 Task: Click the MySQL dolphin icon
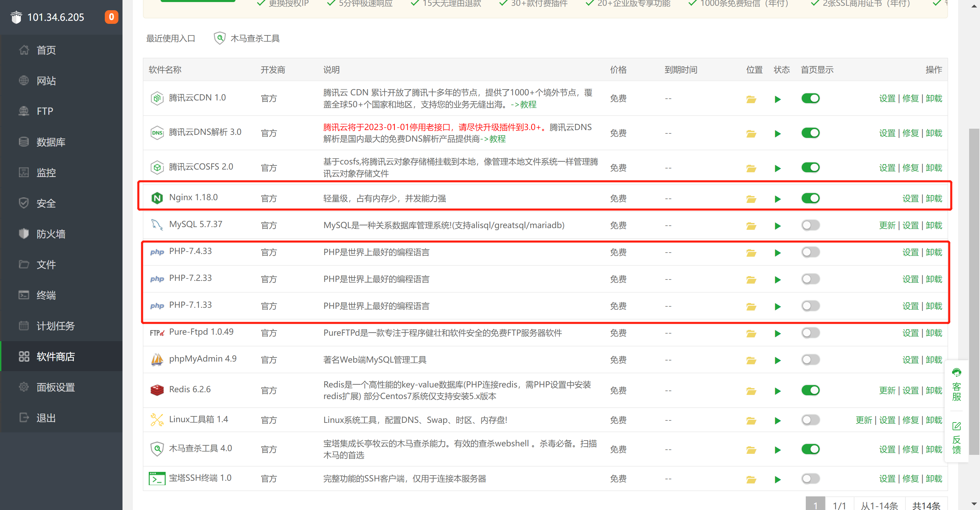pyautogui.click(x=157, y=225)
